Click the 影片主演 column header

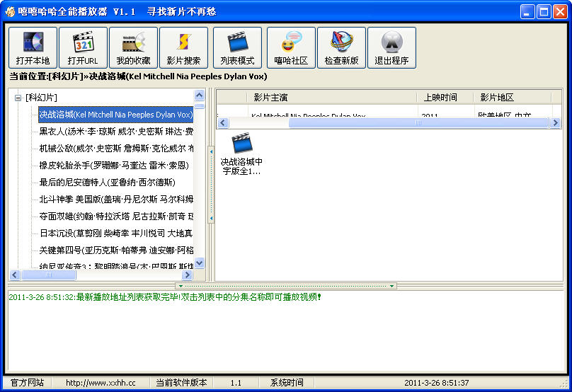[270, 98]
